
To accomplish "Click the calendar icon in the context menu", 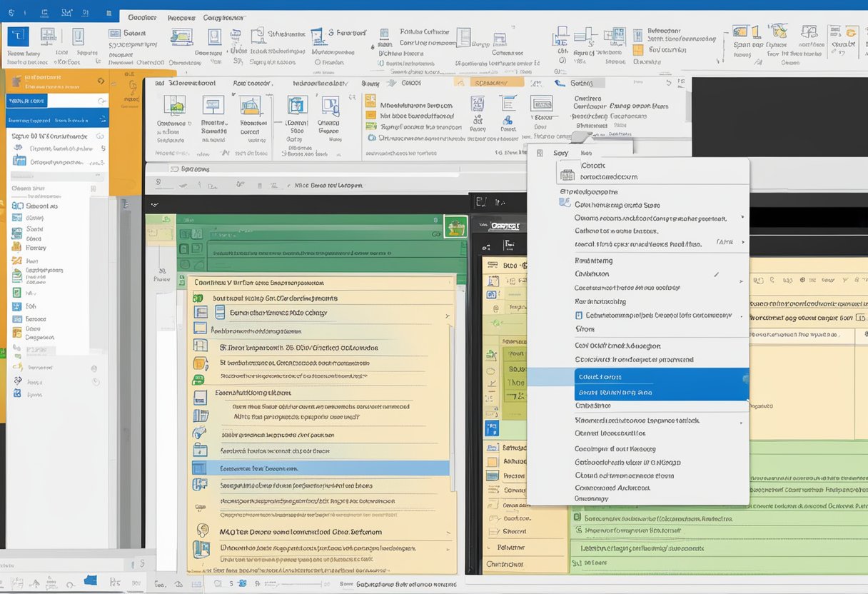I will (567, 174).
